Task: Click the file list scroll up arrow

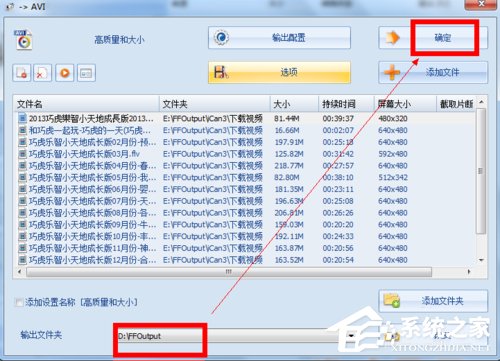Action: point(481,101)
